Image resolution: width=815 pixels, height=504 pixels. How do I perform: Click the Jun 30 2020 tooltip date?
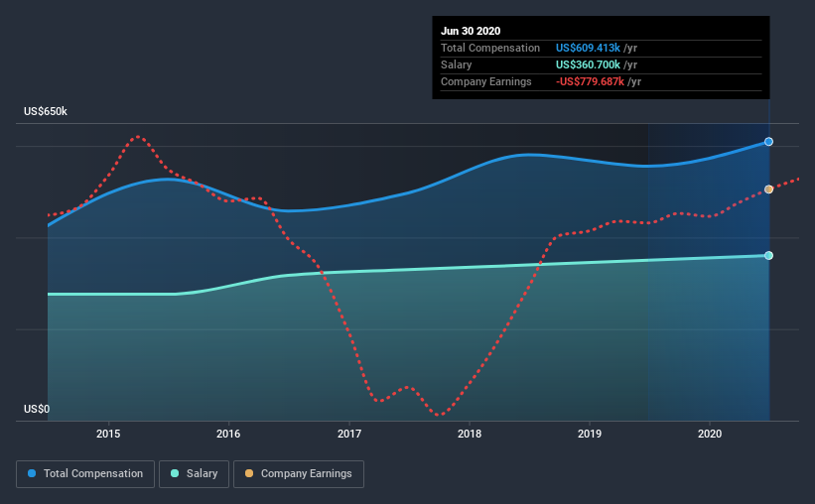tap(471, 31)
